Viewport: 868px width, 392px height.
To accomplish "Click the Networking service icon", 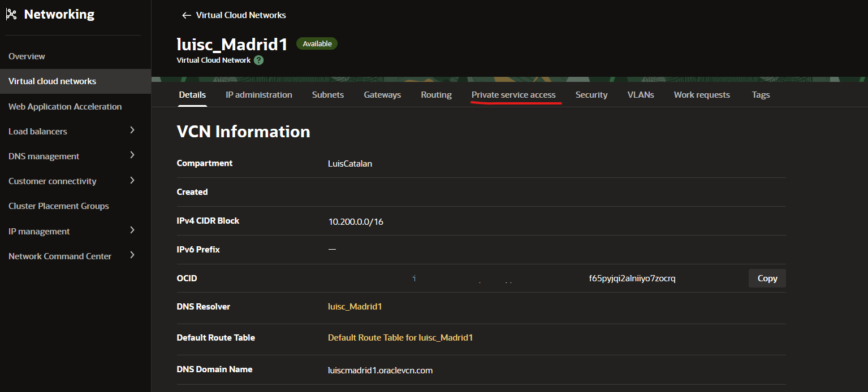I will (11, 15).
